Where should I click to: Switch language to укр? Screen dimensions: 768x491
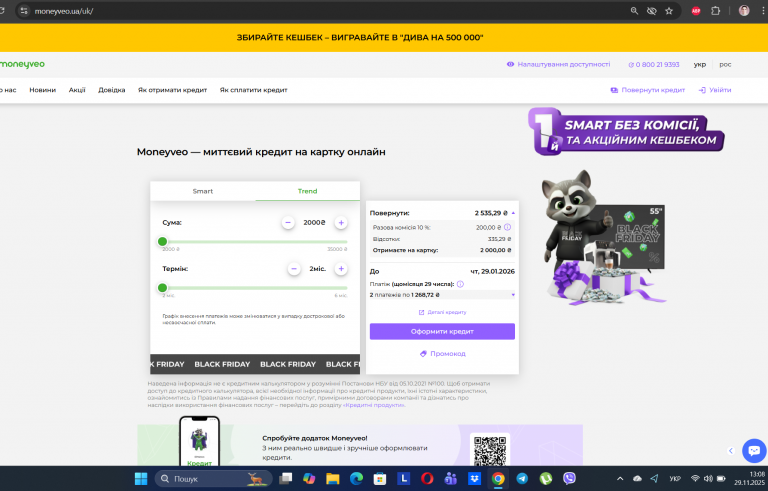(x=699, y=64)
